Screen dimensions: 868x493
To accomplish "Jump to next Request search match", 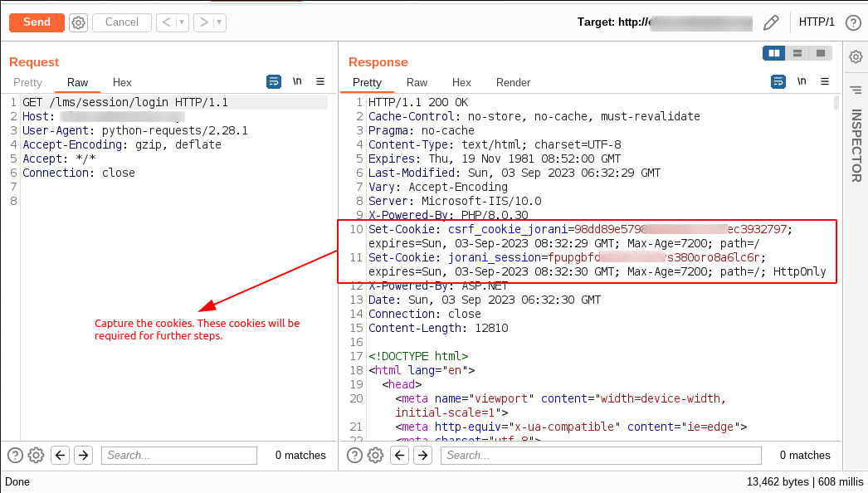I will pyautogui.click(x=84, y=456).
